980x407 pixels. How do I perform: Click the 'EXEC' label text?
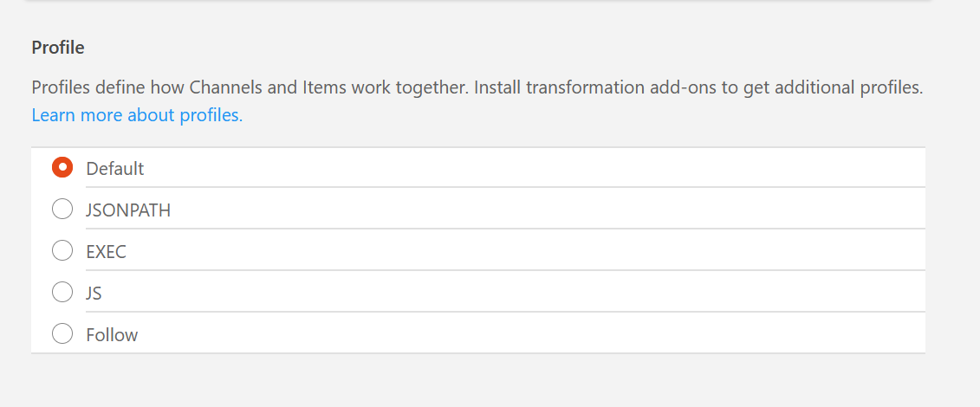[107, 252]
